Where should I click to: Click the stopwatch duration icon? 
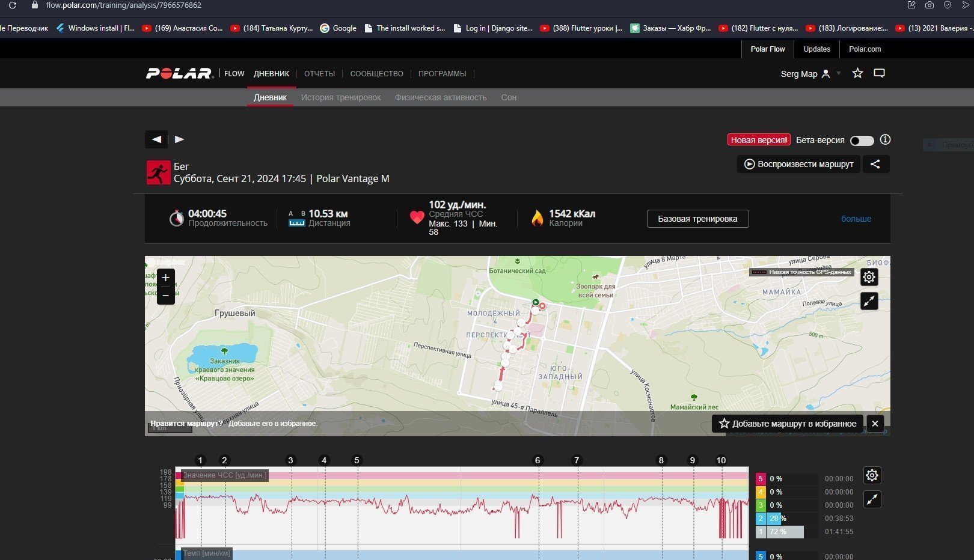pyautogui.click(x=176, y=218)
